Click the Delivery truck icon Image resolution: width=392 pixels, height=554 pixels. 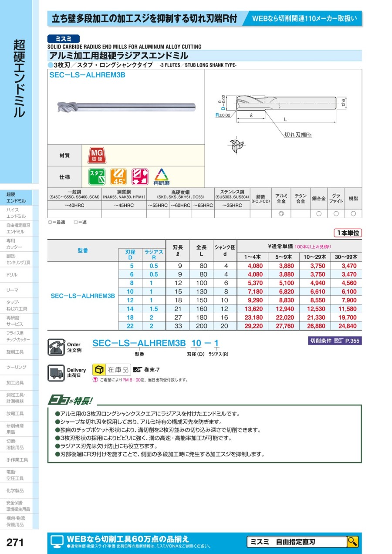click(x=55, y=373)
